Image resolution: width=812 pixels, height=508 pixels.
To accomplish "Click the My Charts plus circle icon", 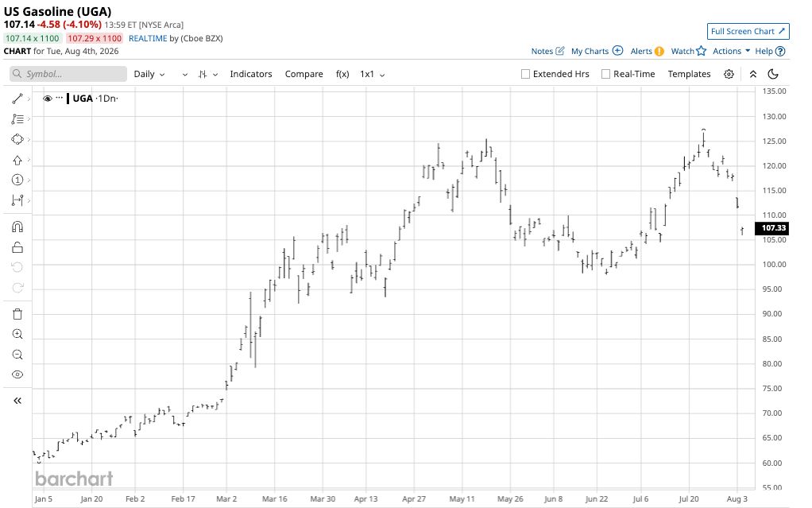I will [617, 51].
